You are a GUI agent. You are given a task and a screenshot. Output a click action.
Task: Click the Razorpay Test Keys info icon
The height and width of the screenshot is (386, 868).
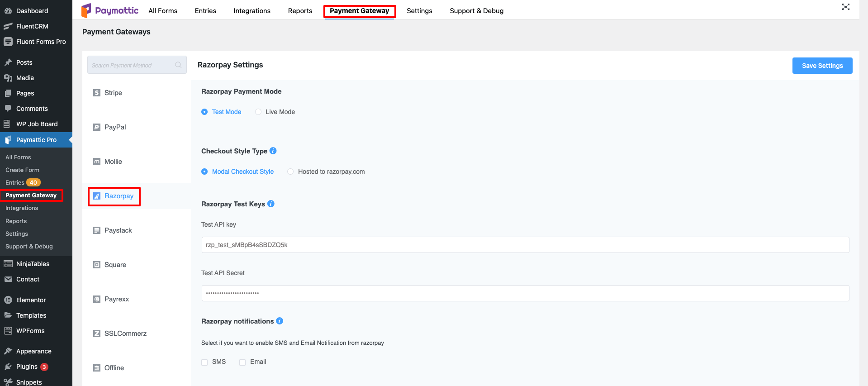pos(271,204)
